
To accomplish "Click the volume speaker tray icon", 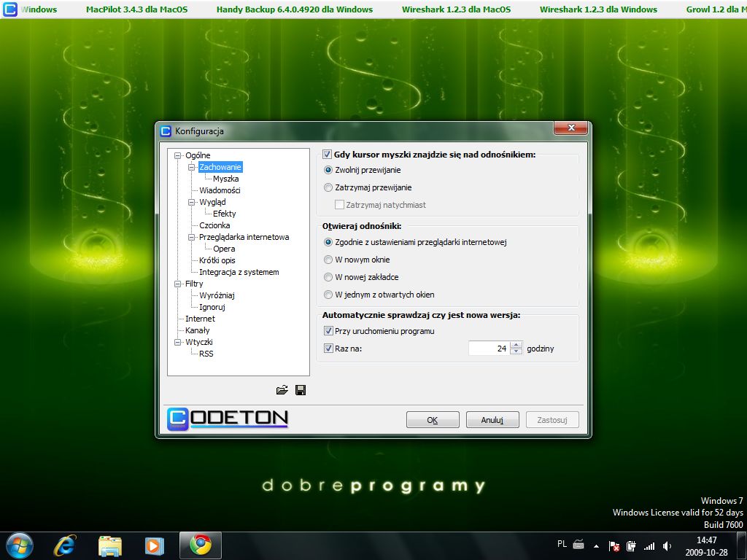I will tap(667, 546).
